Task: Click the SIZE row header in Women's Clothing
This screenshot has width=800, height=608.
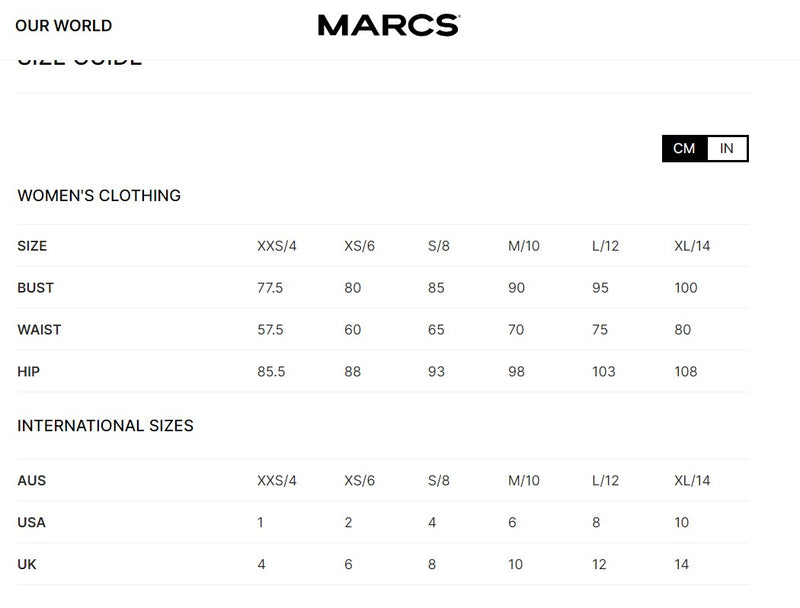Action: coord(32,246)
